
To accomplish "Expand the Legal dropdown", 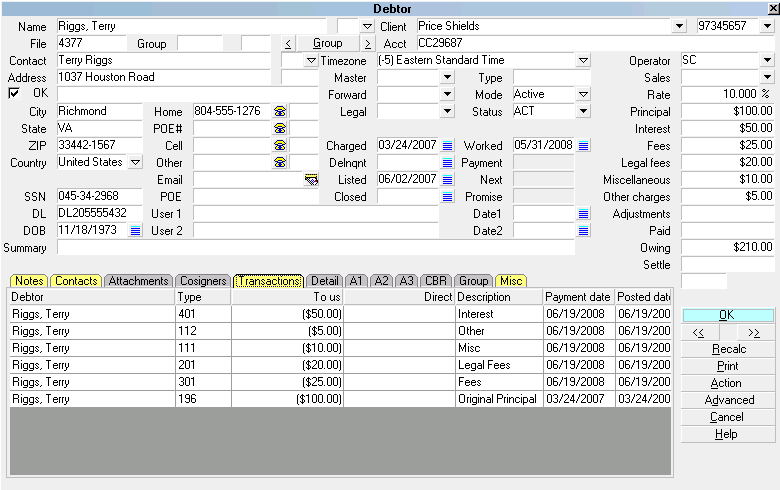I will pyautogui.click(x=447, y=111).
